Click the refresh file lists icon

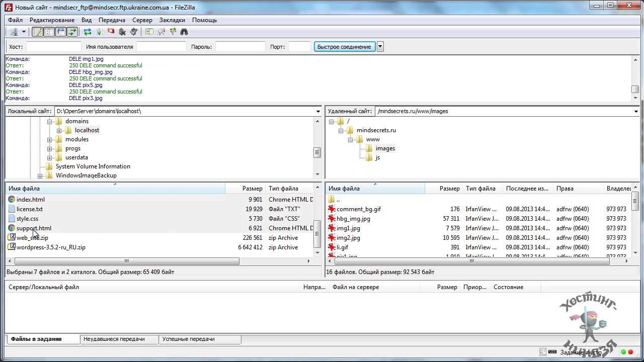click(x=88, y=32)
